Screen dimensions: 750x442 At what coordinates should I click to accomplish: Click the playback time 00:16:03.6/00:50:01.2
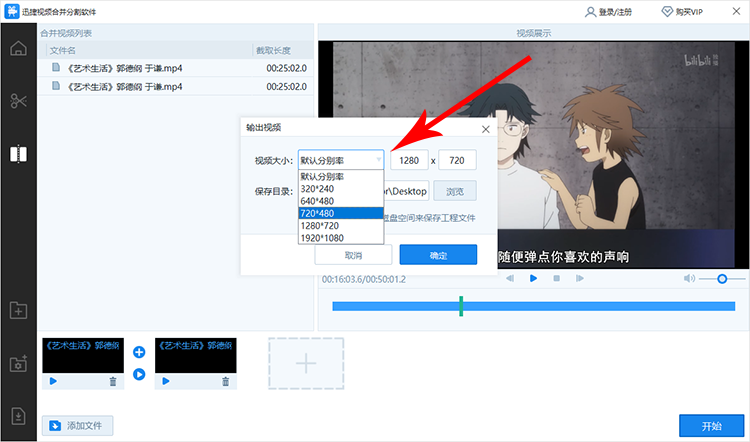coord(364,279)
